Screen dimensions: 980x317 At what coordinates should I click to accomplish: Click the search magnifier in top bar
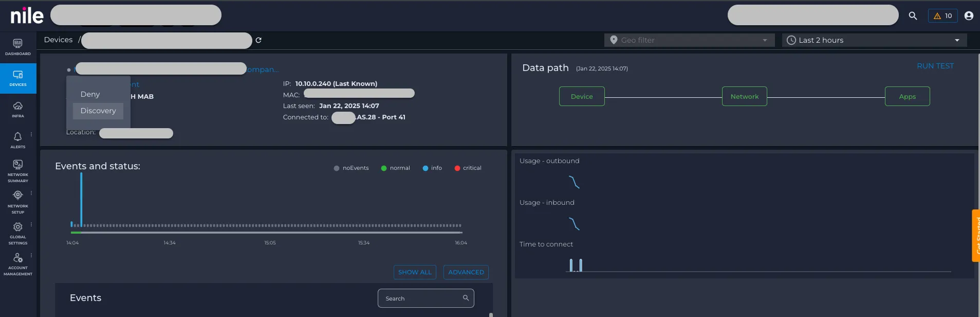tap(913, 16)
